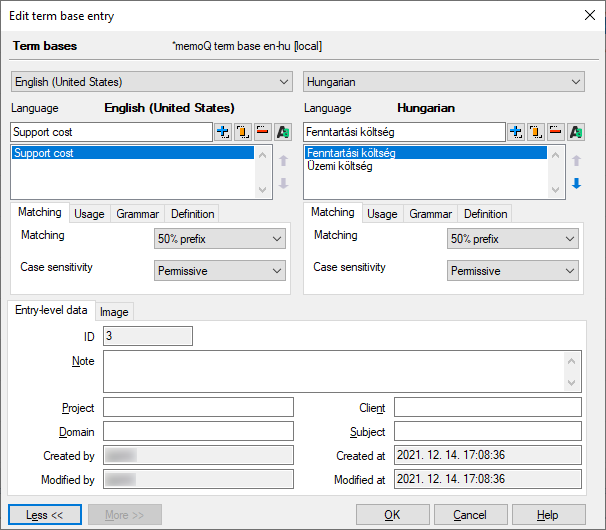Screen dimensions: 606x530
Task: Expand the Hungarian Case sensitivity dropdown
Action: coord(513,271)
